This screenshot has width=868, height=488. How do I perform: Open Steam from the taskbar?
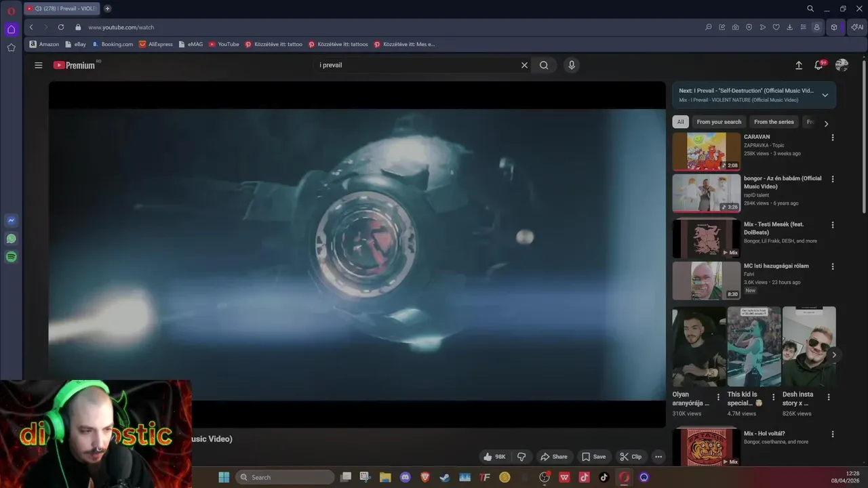444,477
